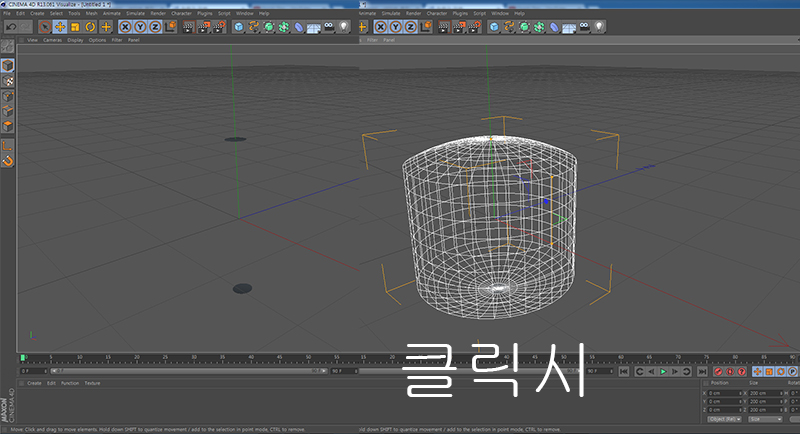Add a Cube primitive from right window
Image resolution: width=800 pixels, height=434 pixels.
[494, 27]
